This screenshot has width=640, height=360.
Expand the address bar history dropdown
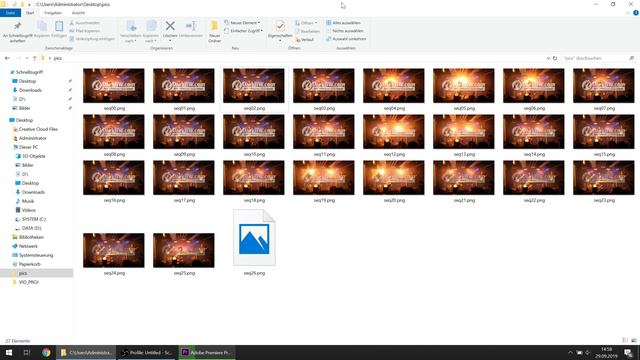point(548,58)
